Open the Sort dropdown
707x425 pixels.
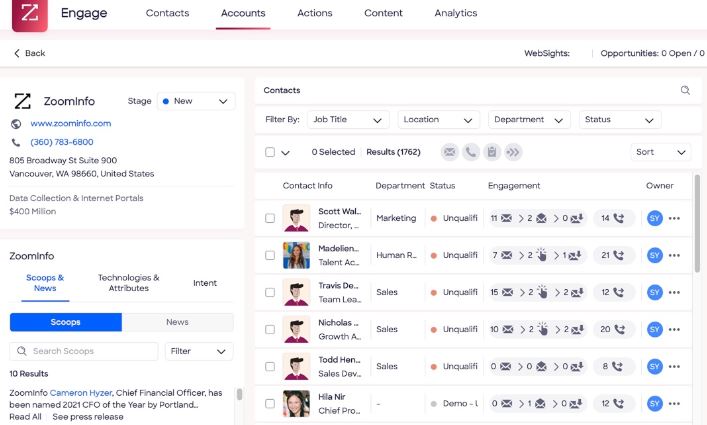(661, 152)
